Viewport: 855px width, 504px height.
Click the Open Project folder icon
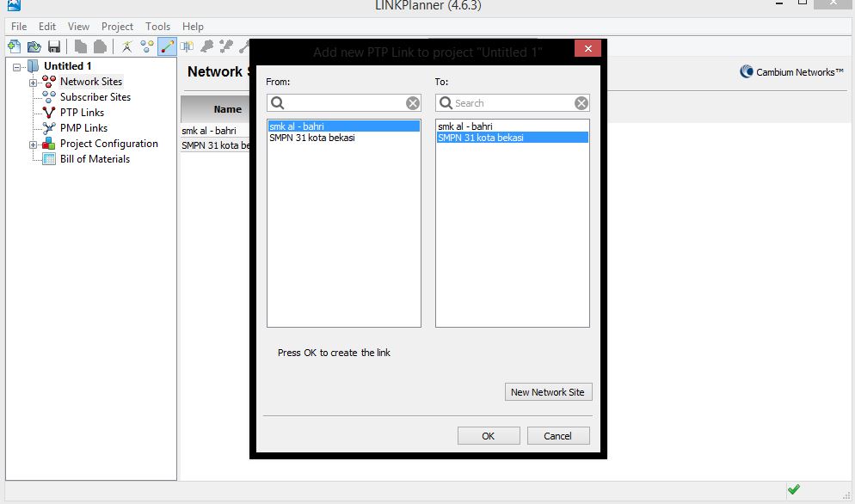34,47
